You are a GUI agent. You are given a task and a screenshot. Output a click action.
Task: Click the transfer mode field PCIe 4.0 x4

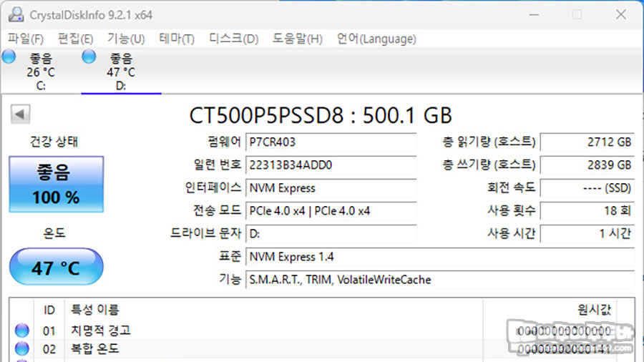coord(331,211)
